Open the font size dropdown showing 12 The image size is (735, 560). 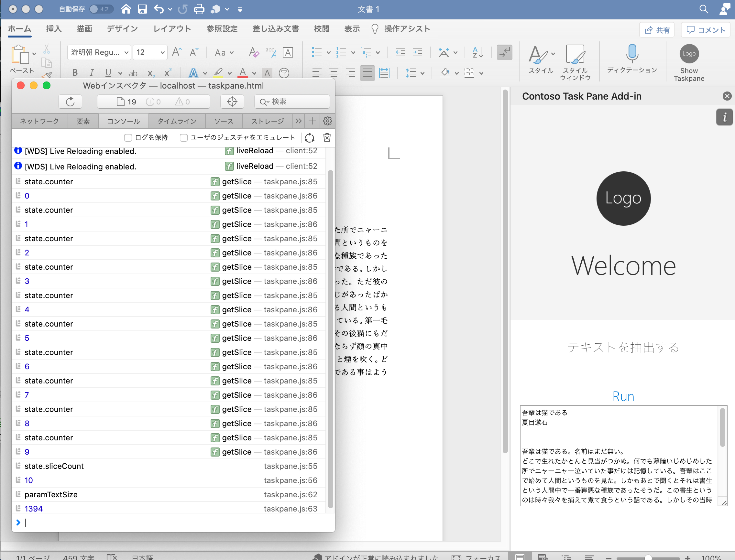(150, 52)
